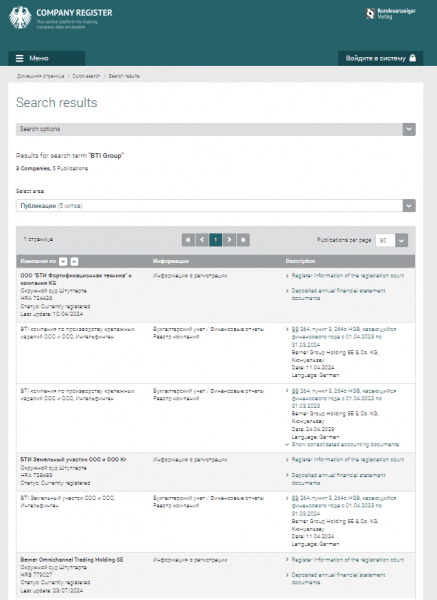
Task: Jump to last results page icon
Action: pos(243,240)
